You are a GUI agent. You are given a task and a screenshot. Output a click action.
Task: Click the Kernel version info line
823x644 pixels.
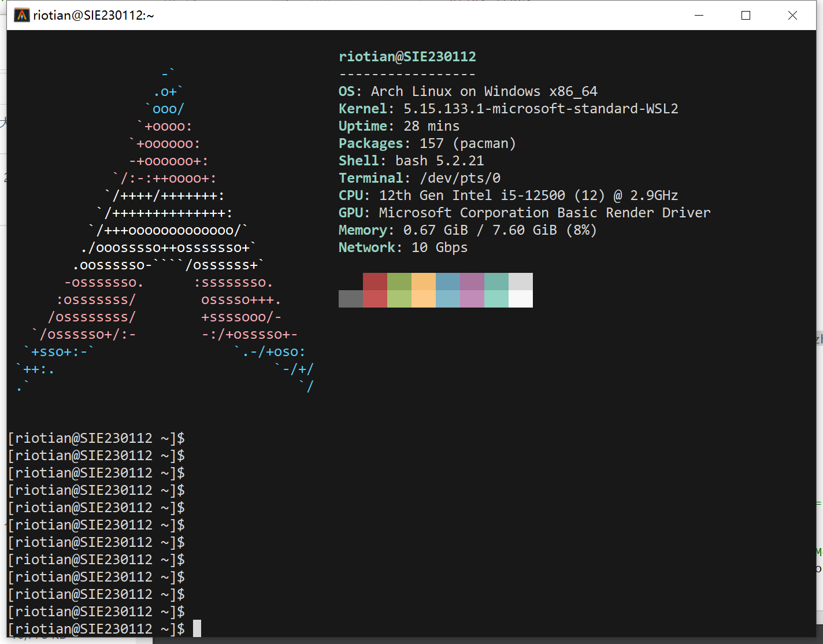pyautogui.click(x=509, y=108)
